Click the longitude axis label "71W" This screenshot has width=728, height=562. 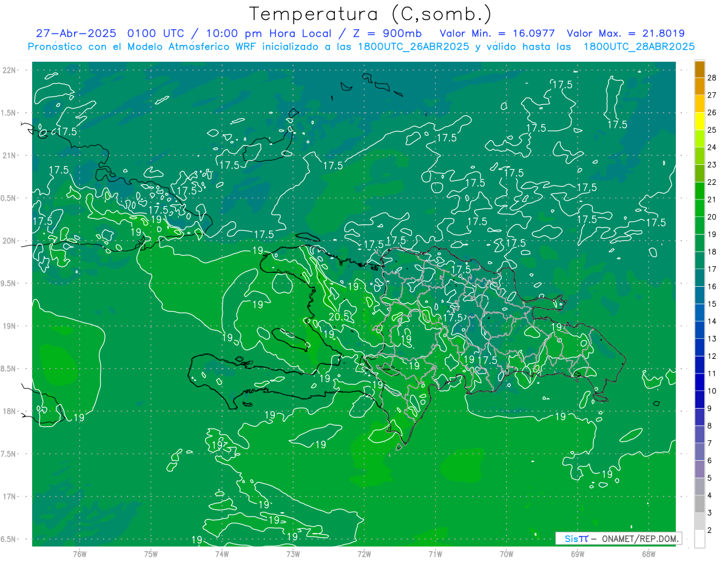(435, 554)
